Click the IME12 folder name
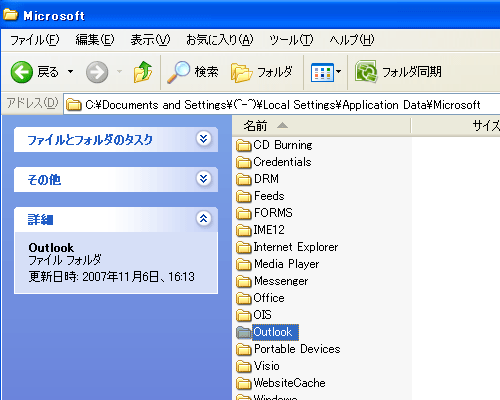500x400 pixels. click(x=269, y=230)
